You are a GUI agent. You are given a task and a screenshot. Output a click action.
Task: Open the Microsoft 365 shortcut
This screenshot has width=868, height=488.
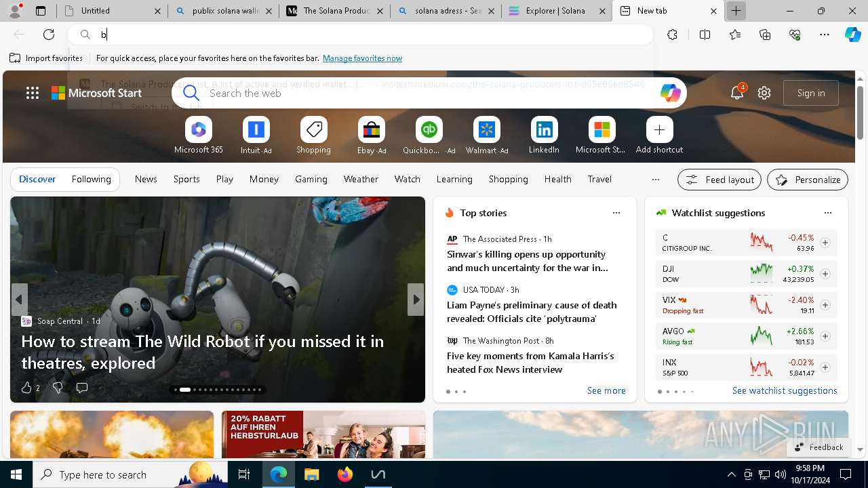pos(198,136)
